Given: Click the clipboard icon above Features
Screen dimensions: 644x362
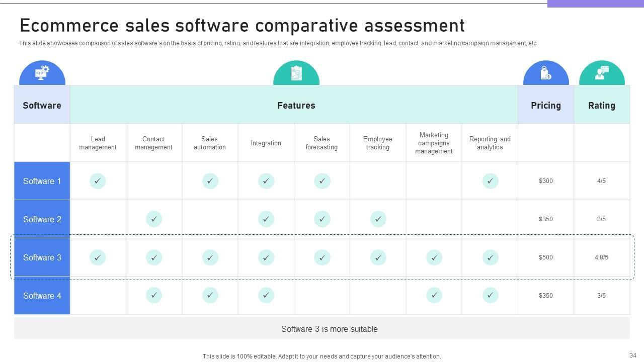Looking at the screenshot, I should click(296, 73).
